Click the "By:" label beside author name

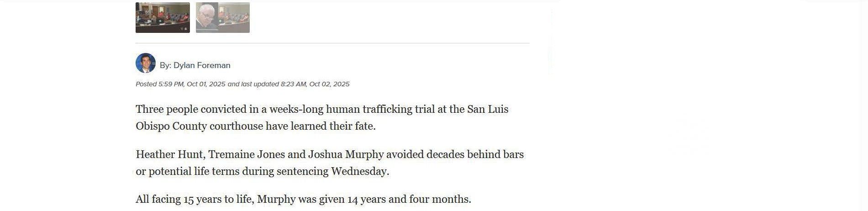[165, 65]
